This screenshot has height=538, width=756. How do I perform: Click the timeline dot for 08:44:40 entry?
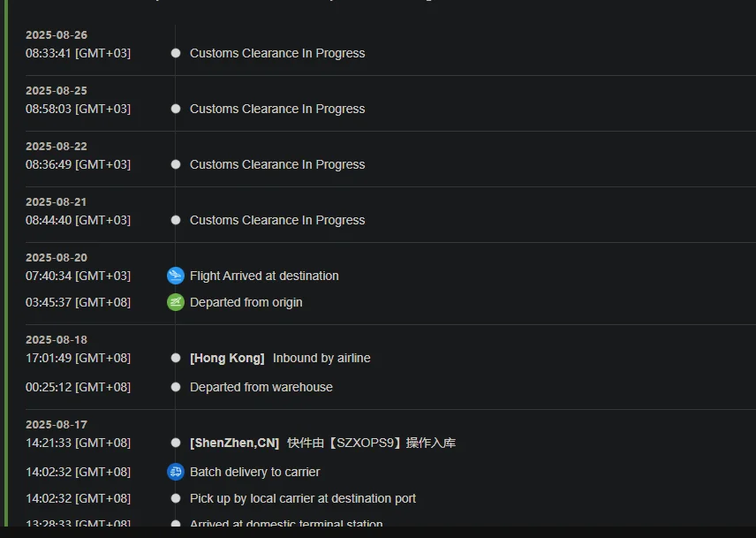176,220
